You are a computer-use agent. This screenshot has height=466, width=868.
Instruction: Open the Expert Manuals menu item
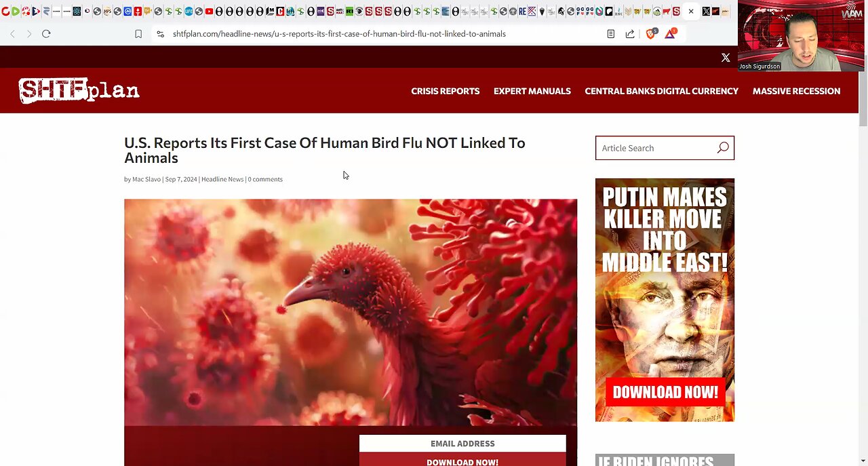(x=532, y=91)
